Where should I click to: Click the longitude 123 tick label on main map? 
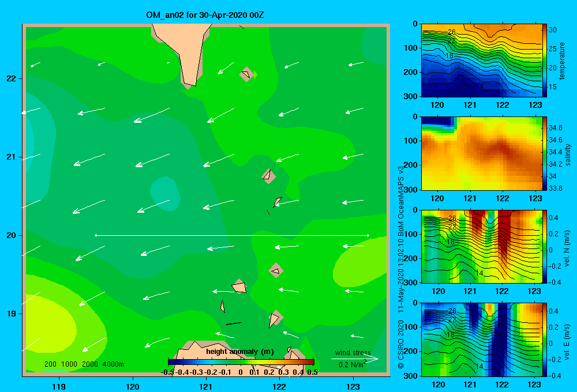[353, 386]
